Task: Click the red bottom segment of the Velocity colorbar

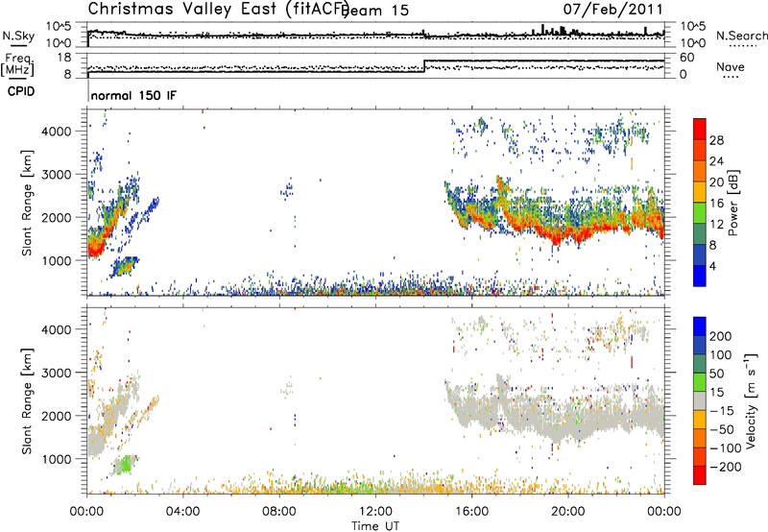Action: 700,475
